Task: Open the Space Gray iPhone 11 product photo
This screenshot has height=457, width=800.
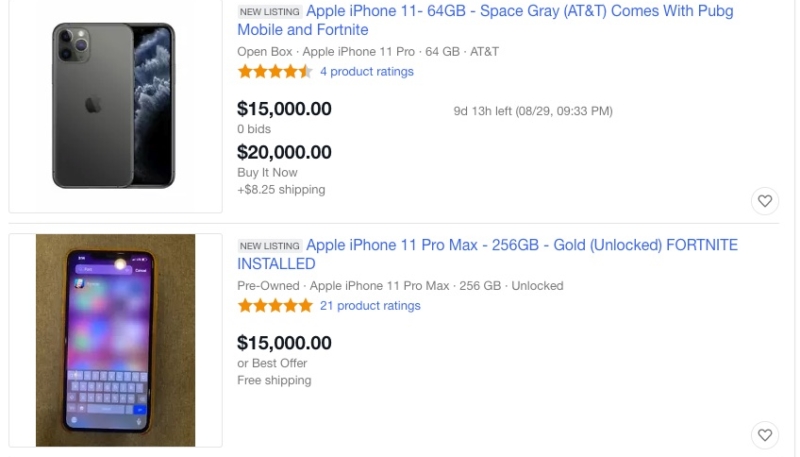Action: (115, 106)
